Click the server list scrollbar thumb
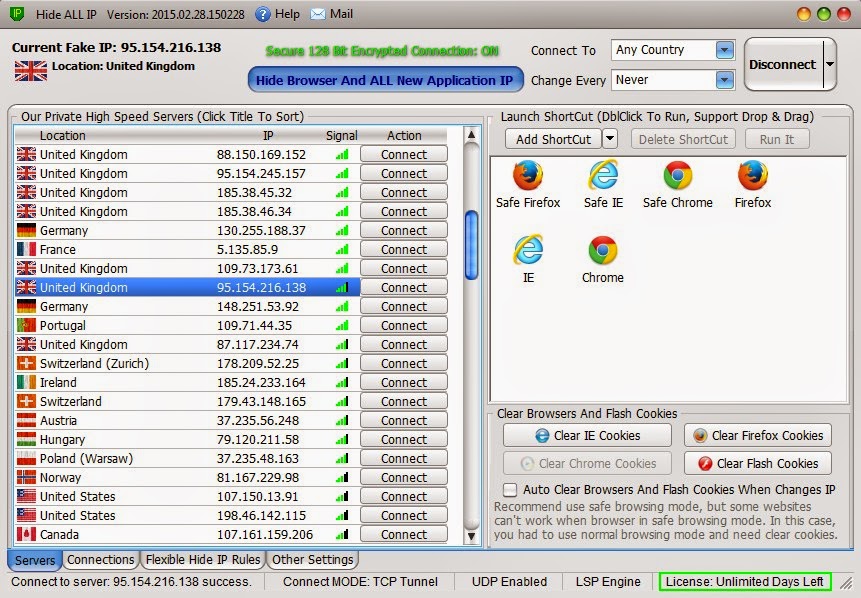This screenshot has width=861, height=598. pyautogui.click(x=471, y=245)
